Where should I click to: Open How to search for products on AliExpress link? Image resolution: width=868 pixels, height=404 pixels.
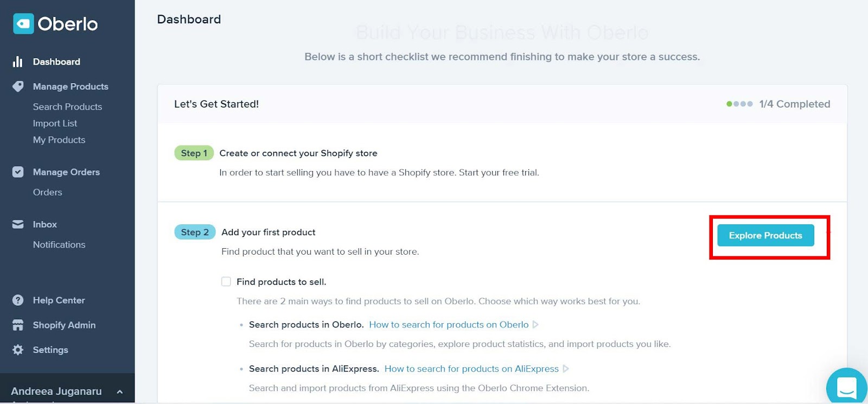pyautogui.click(x=471, y=369)
